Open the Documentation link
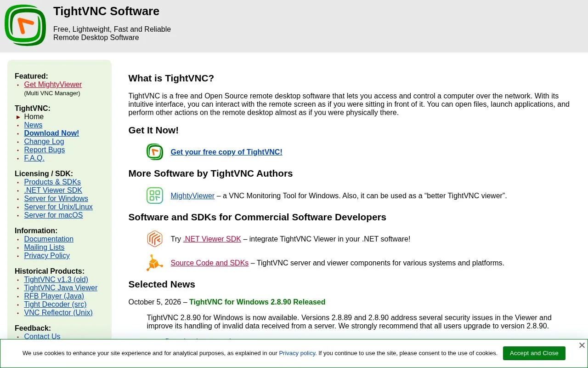 (49, 239)
